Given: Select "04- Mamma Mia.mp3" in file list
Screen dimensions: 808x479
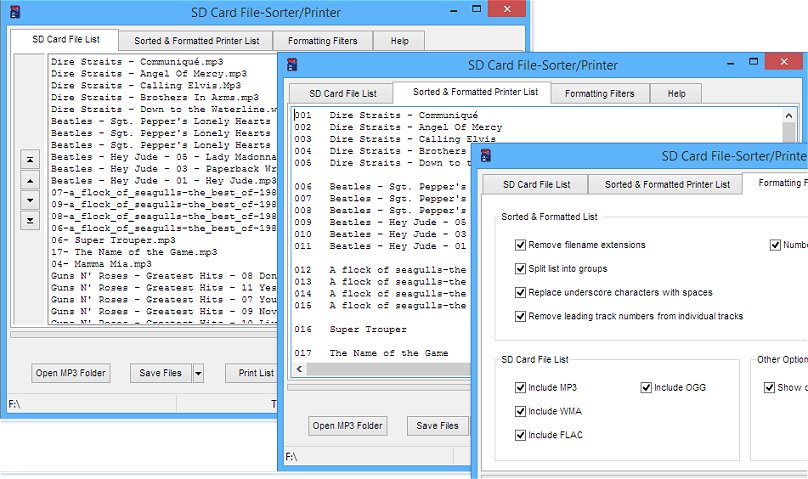Looking at the screenshot, I should [x=101, y=264].
